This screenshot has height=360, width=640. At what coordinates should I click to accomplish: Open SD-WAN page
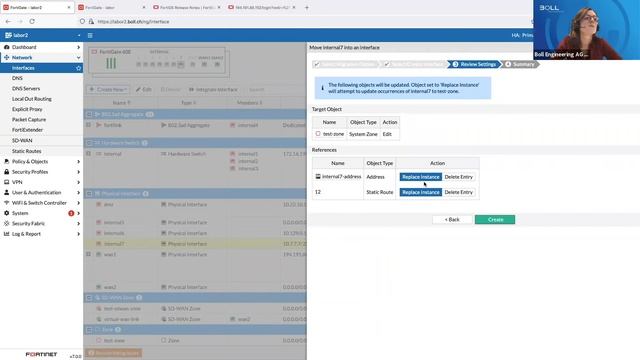pyautogui.click(x=22, y=140)
